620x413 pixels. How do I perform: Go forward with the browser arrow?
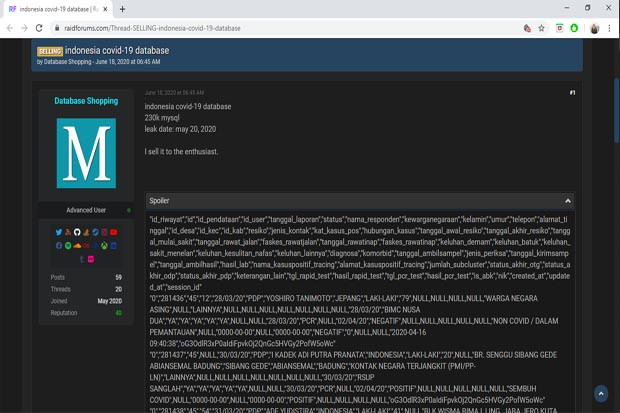(24, 28)
